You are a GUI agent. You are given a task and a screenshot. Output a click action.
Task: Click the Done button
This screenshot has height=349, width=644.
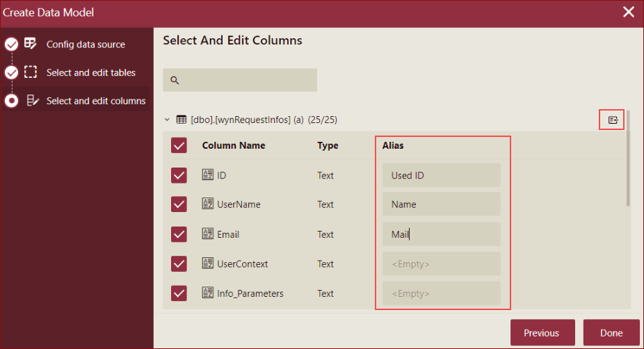611,332
